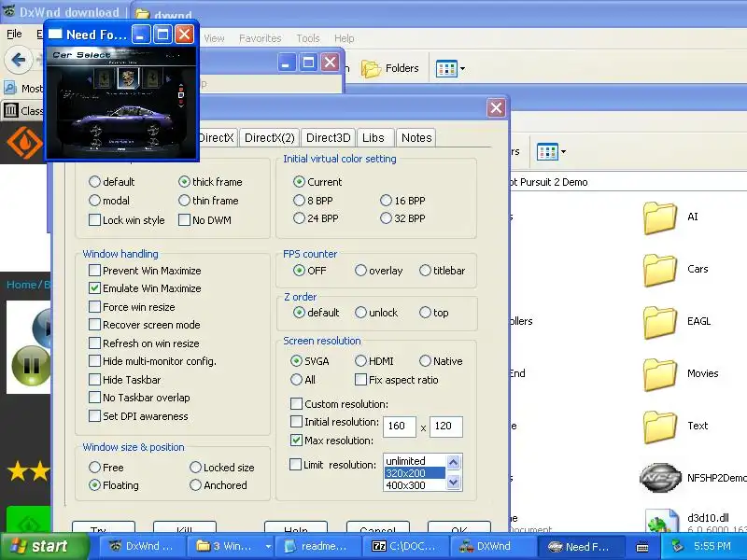Image resolution: width=747 pixels, height=560 pixels.
Task: Uncheck Max resolution checkbox
Action: [x=296, y=440]
